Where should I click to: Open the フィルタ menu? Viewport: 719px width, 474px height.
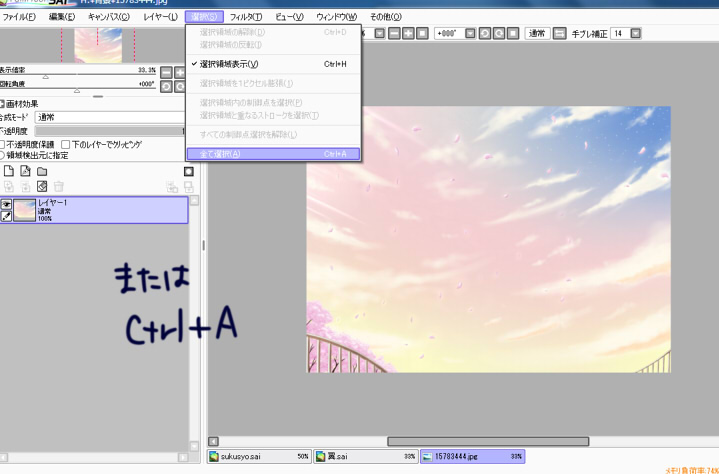246,17
